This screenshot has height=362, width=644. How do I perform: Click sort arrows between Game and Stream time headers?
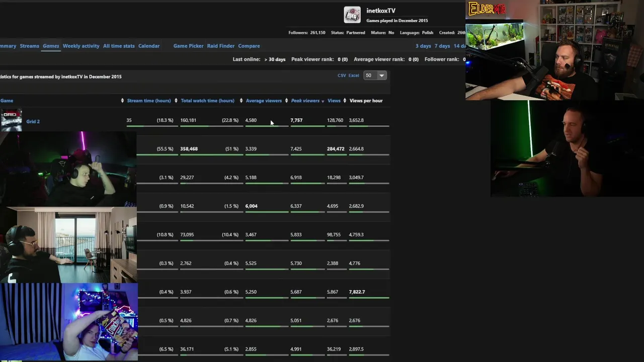122,101
